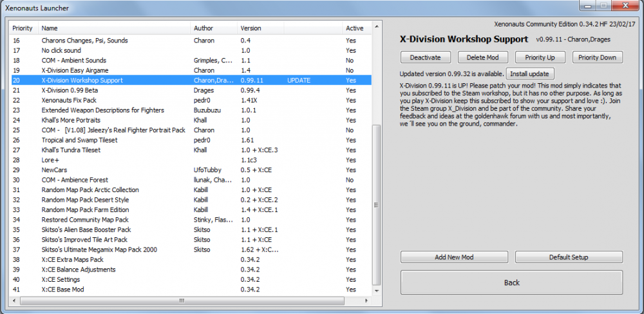This screenshot has width=644, height=314.
Task: Click author Buzubuzu in the list
Action: [207, 110]
